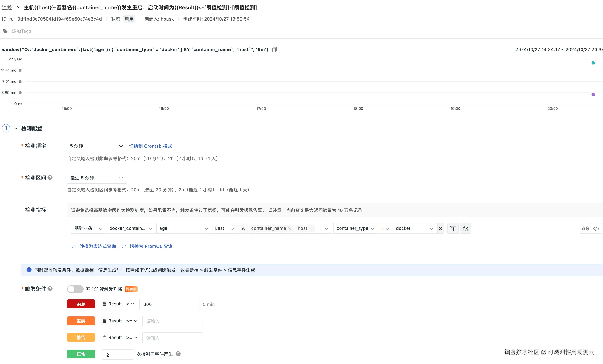The width and height of the screenshot is (603, 364).
Task: Open the Last aggregation dropdown
Action: coord(225,228)
